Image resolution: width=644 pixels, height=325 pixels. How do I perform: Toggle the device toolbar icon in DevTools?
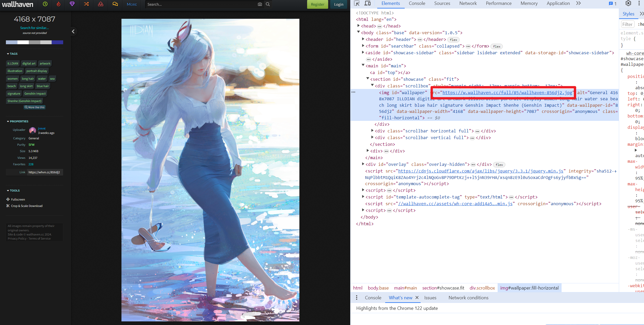(x=368, y=3)
